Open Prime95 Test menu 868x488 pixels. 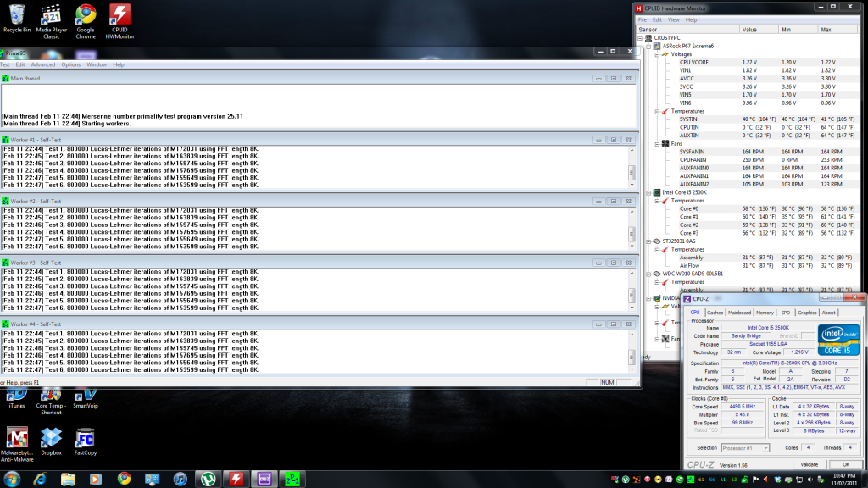4,64
